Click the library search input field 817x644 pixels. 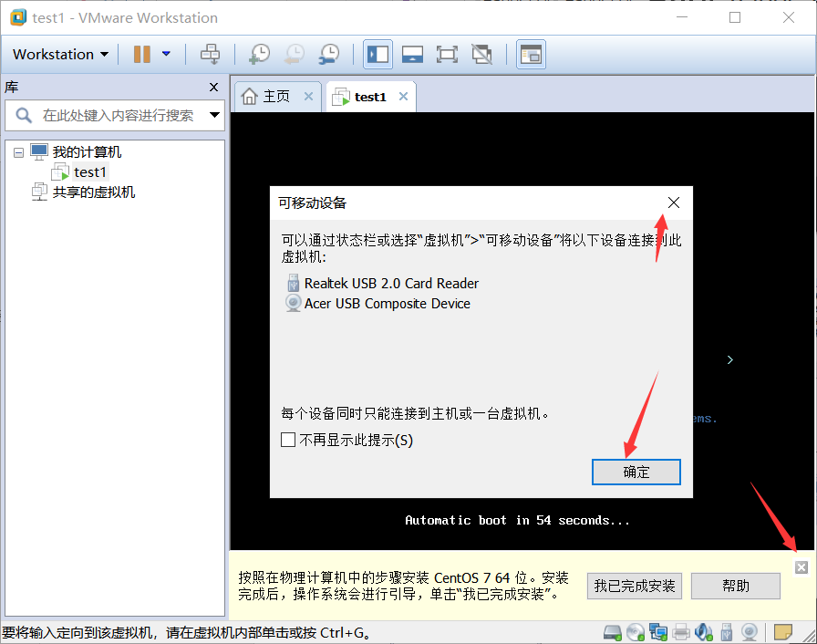118,115
